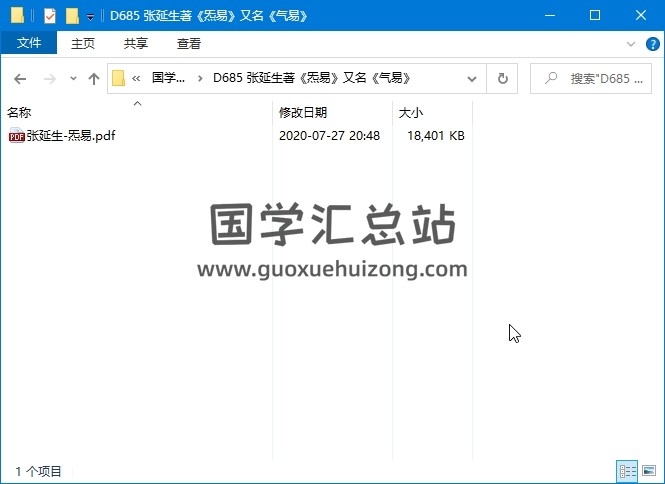This screenshot has width=665, height=484.
Task: Open the customize quick access toolbar dropdown
Action: pyautogui.click(x=90, y=17)
